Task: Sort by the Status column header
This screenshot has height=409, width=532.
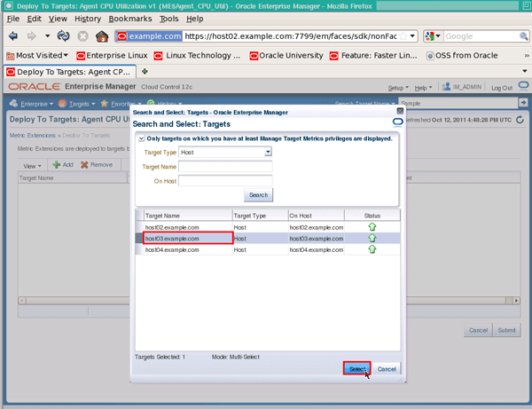Action: point(372,216)
